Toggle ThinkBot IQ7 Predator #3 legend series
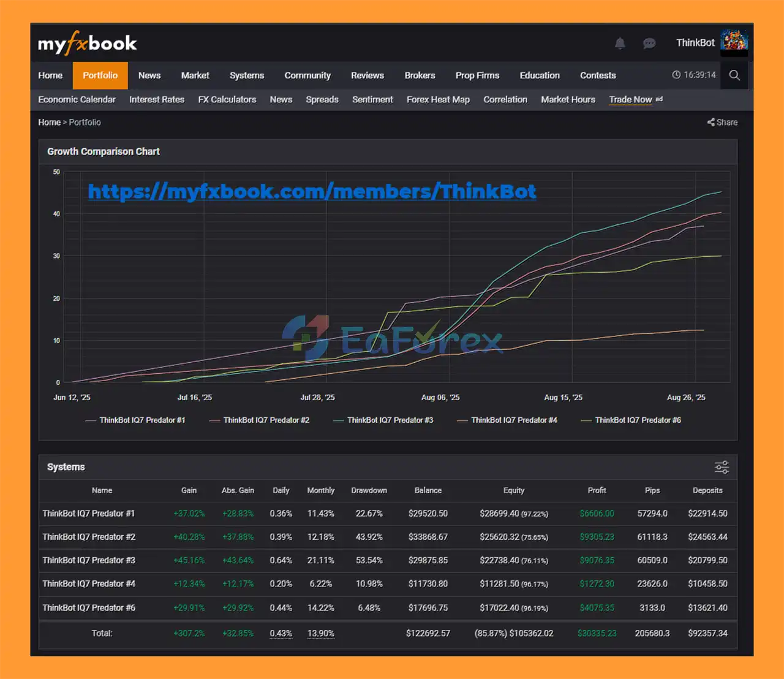The width and height of the screenshot is (784, 679). coord(390,420)
